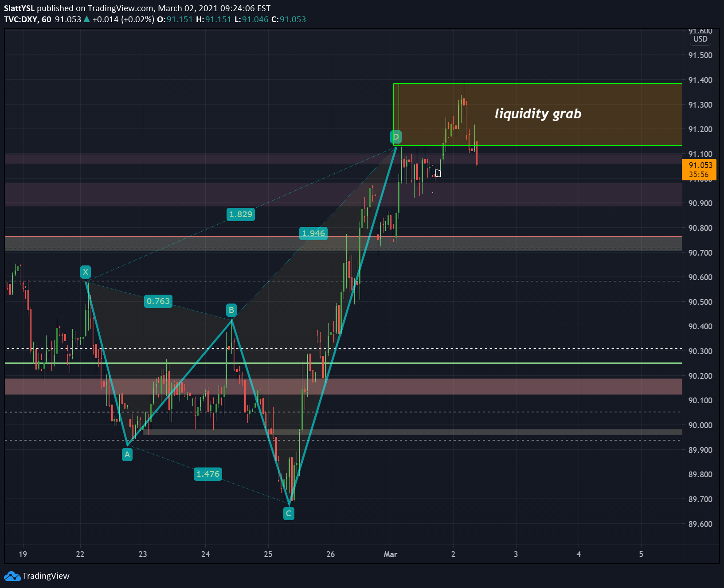Click the 0.763 ratio label
724x588 pixels.
tap(158, 301)
